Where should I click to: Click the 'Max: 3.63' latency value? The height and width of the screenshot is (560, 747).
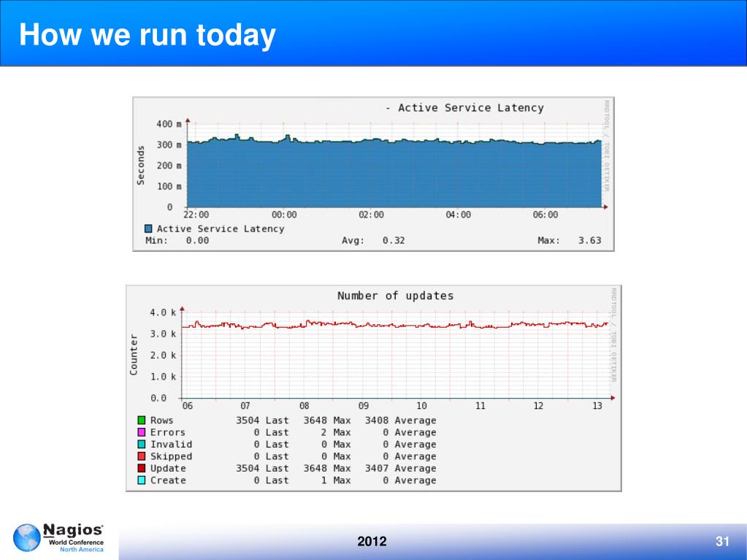(570, 240)
